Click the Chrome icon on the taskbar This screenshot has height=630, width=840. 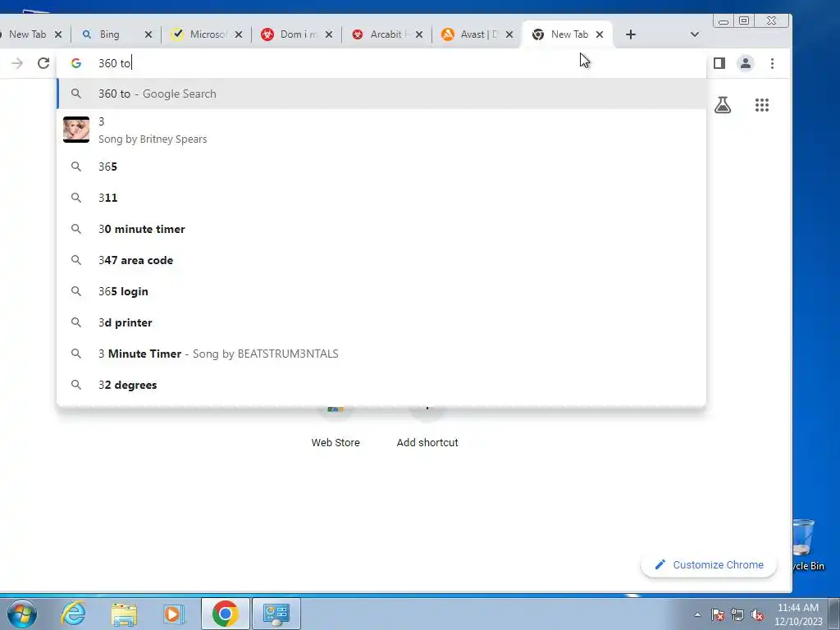(x=225, y=614)
